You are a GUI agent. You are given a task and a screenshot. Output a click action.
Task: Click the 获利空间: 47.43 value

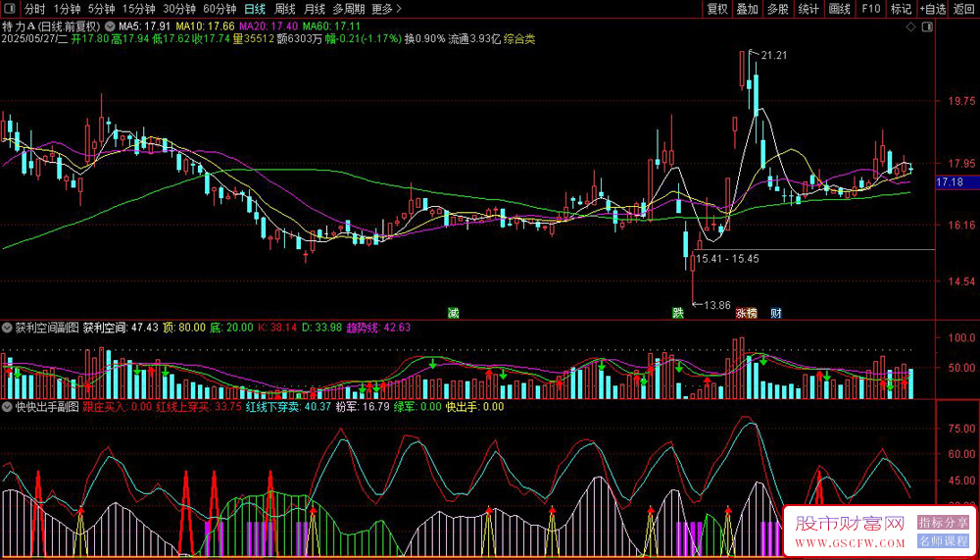121,327
